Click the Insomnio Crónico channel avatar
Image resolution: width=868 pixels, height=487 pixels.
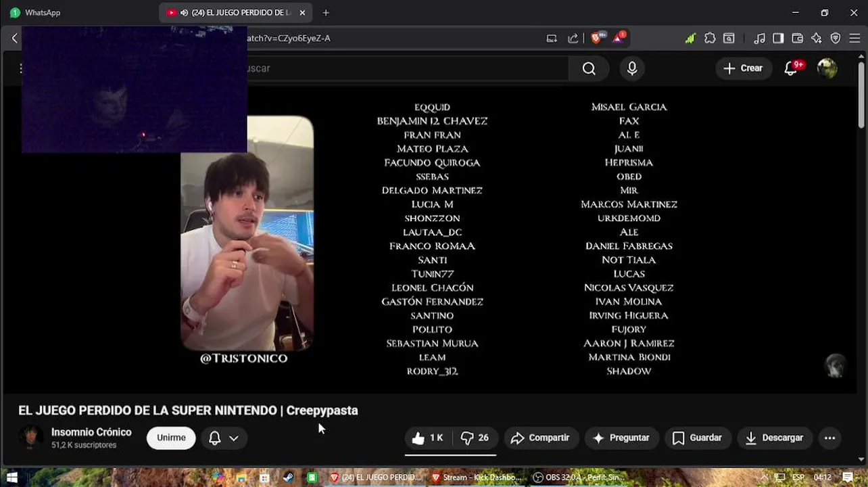pyautogui.click(x=30, y=438)
